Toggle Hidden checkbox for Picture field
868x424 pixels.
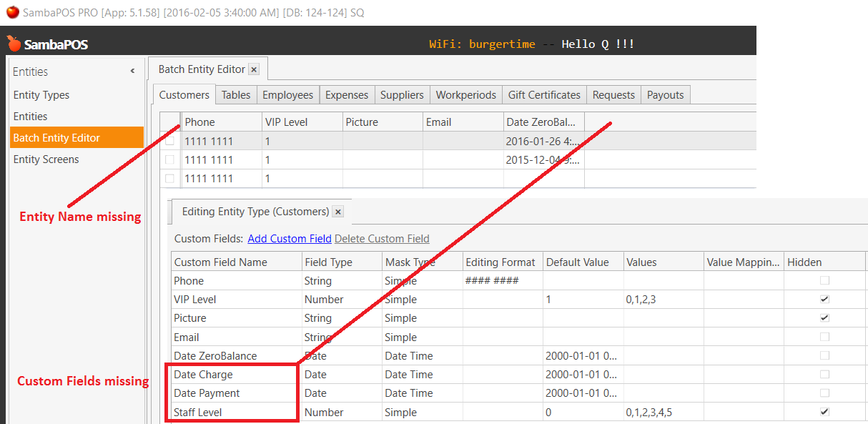tap(824, 318)
